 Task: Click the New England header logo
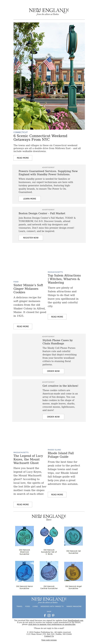49,12
